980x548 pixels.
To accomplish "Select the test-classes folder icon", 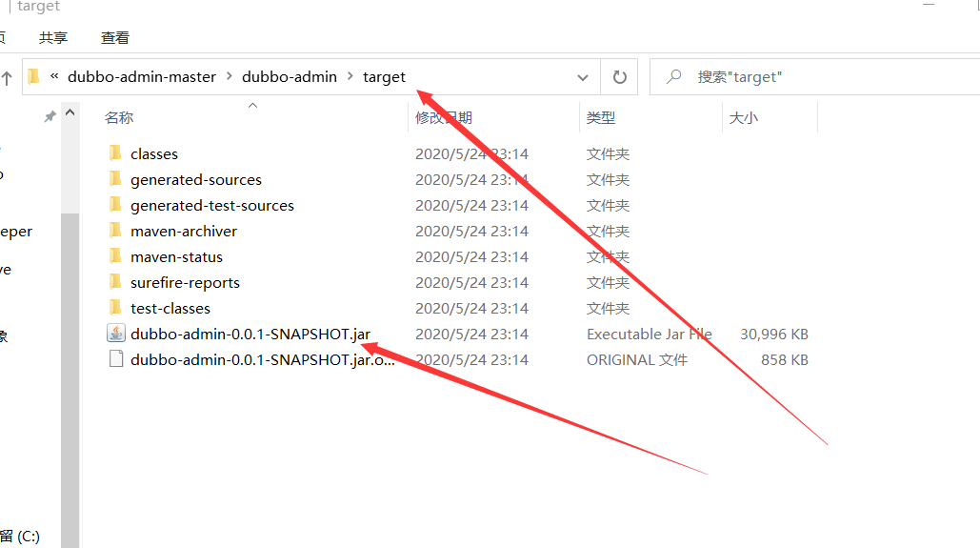I will pyautogui.click(x=115, y=307).
